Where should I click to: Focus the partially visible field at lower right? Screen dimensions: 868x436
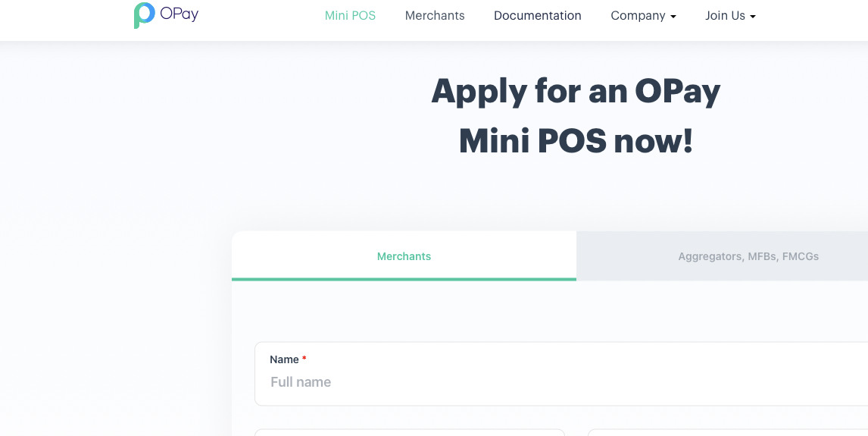(728, 432)
